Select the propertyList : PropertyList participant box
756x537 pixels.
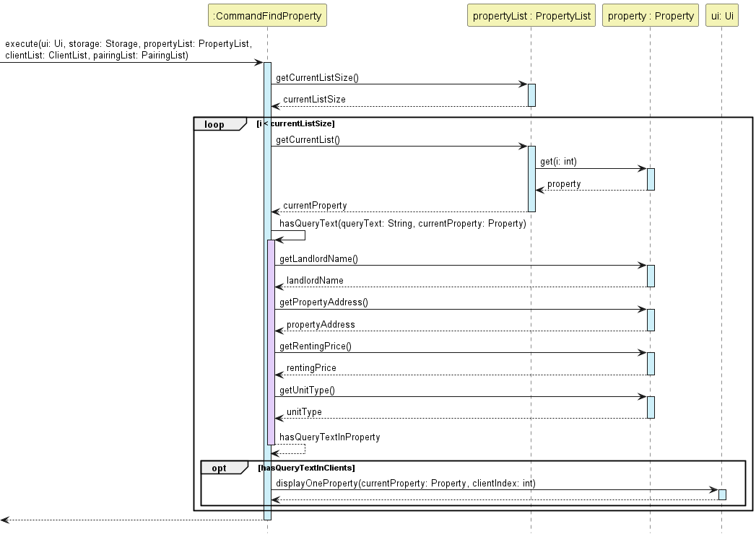[x=531, y=15]
